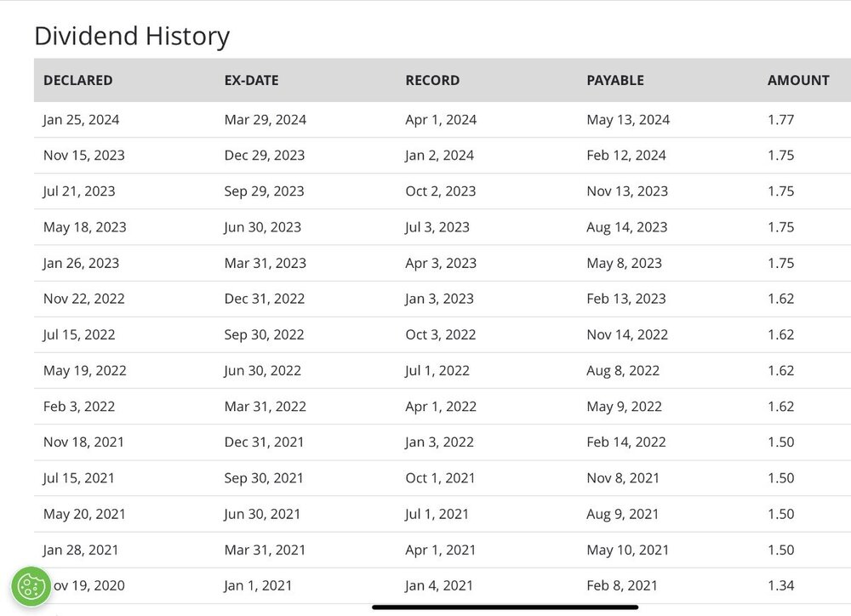851x616 pixels.
Task: Select the Jan 25, 2024 declared date
Action: click(82, 119)
